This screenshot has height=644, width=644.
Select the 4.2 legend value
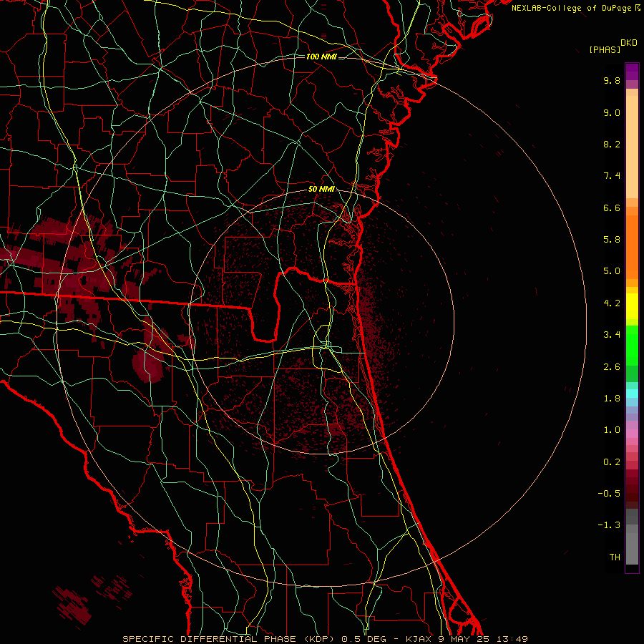tap(612, 303)
